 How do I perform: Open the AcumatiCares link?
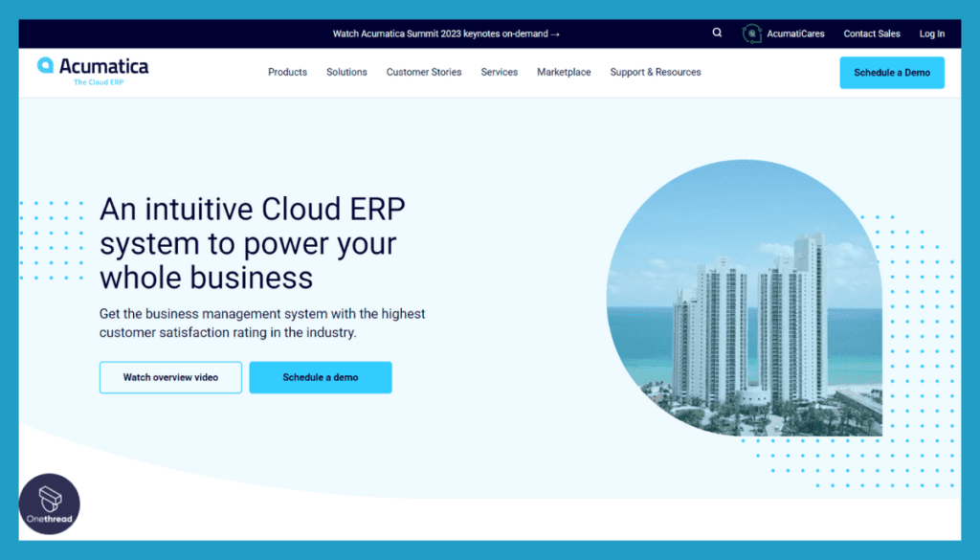point(795,34)
